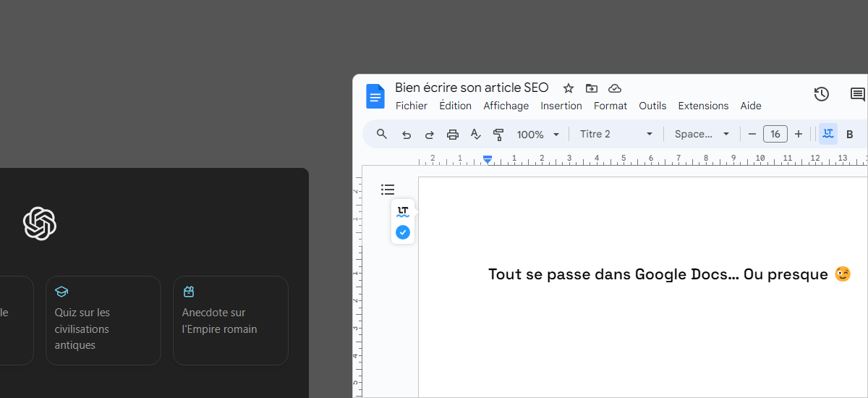Screen dimensions: 868x398
Task: Open comments panel icon
Action: pyautogui.click(x=858, y=94)
